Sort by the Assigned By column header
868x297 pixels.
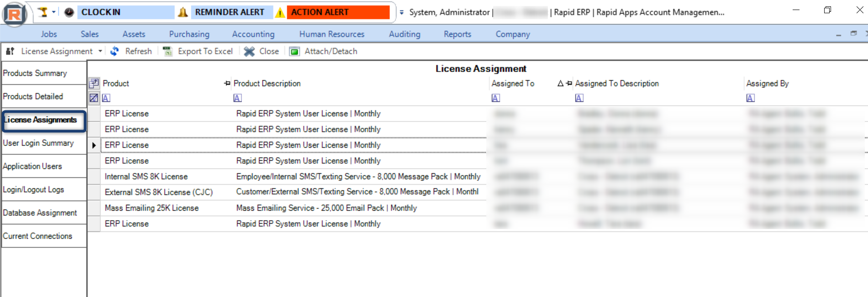point(768,83)
